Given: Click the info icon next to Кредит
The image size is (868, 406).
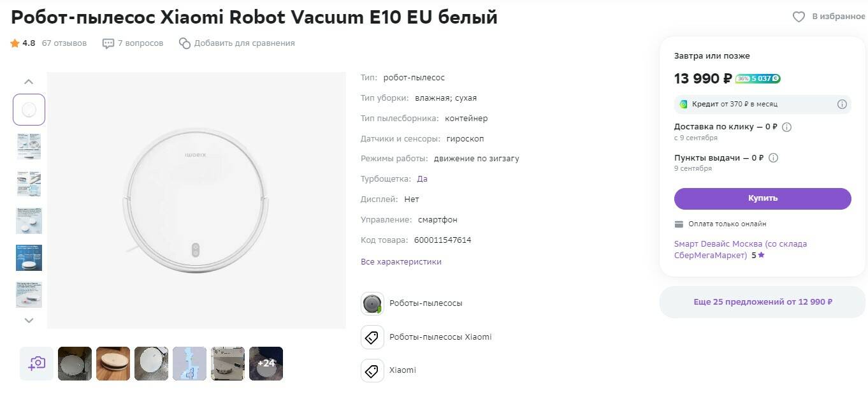Looking at the screenshot, I should tap(843, 103).
